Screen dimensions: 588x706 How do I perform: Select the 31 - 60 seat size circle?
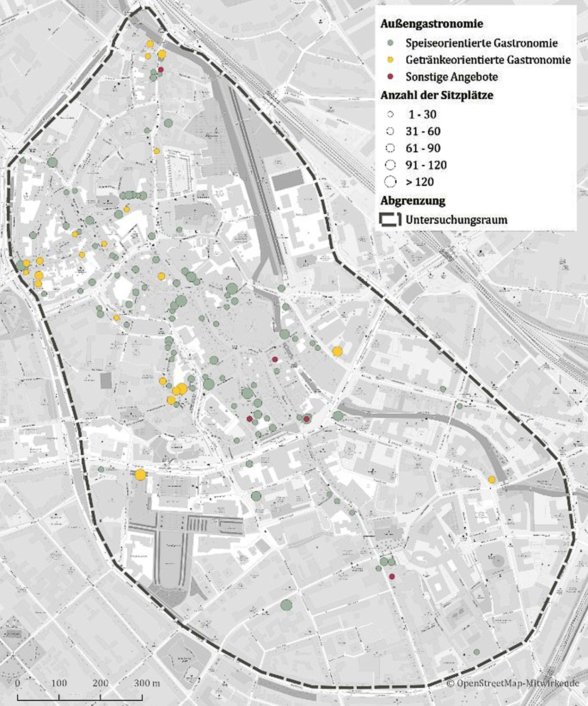[390, 131]
